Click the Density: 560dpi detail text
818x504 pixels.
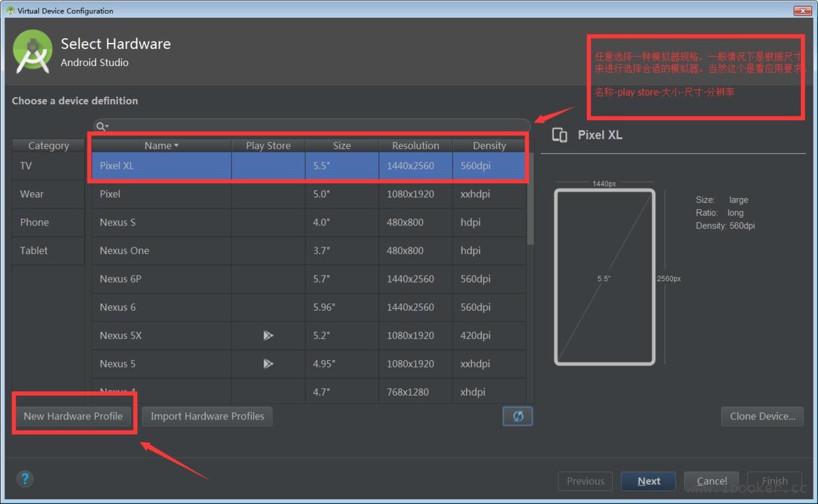pos(726,226)
